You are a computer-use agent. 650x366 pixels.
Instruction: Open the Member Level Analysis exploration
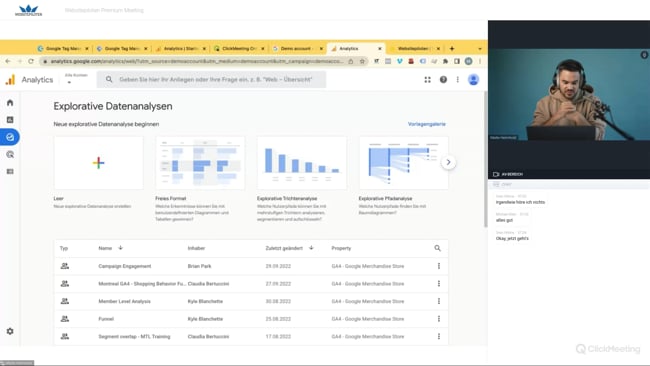[124, 301]
